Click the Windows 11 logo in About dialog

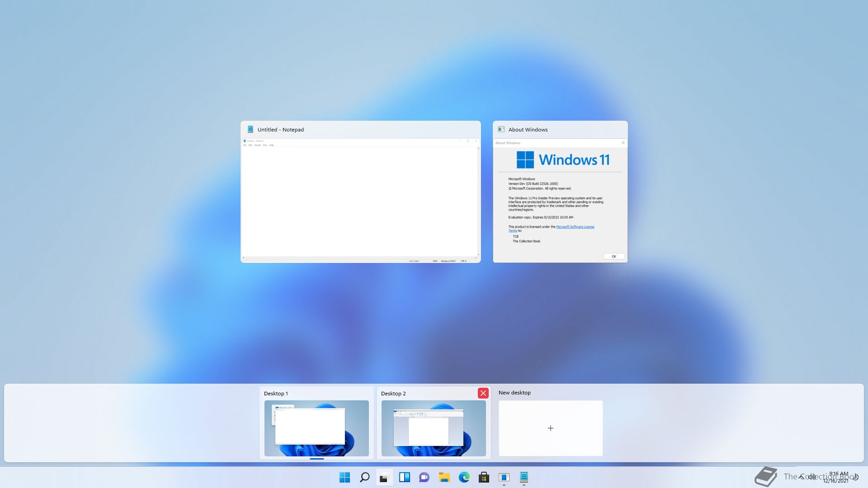click(563, 160)
